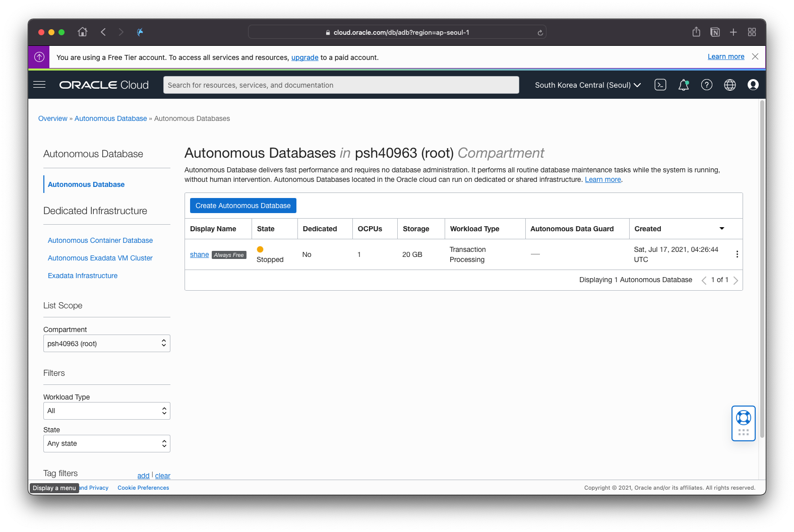The image size is (794, 532).
Task: Open the user profile avatar menu
Action: point(753,85)
